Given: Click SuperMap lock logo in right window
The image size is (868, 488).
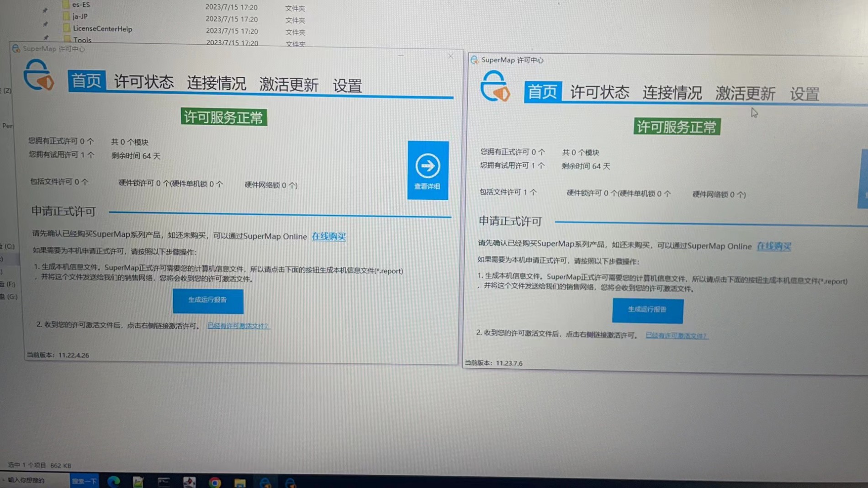Looking at the screenshot, I should click(495, 86).
